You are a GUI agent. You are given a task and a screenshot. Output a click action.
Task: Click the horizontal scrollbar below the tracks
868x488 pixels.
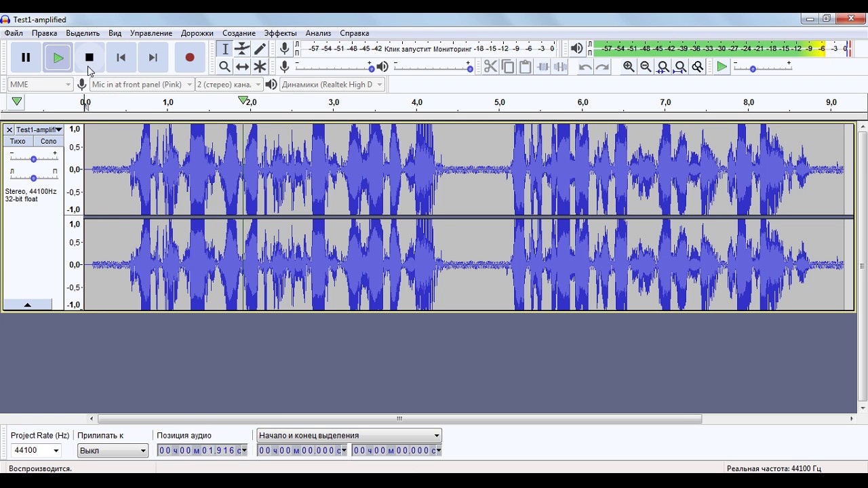pos(400,418)
